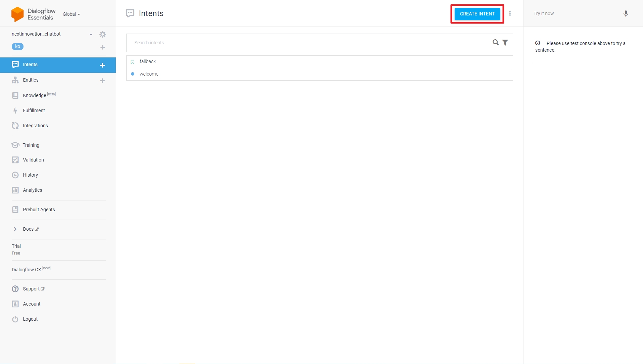
Task: Click the Dialogflow Essentials logo
Action: pos(34,14)
